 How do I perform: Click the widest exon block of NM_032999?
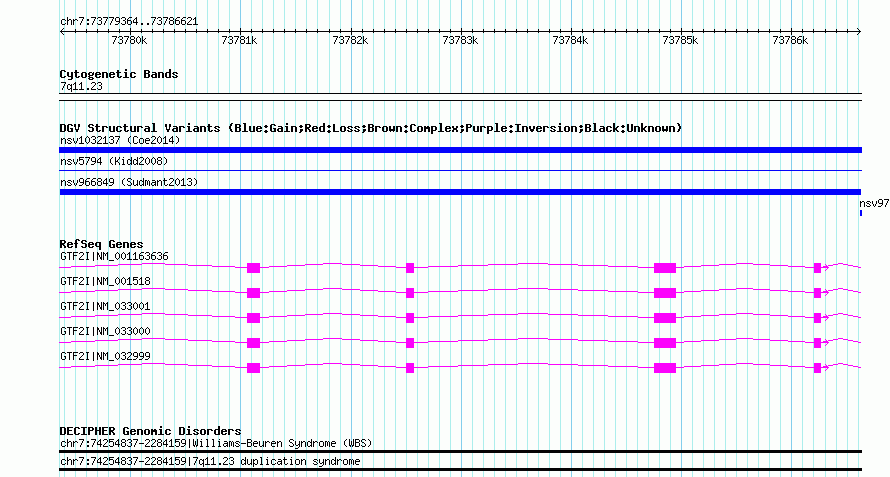665,368
